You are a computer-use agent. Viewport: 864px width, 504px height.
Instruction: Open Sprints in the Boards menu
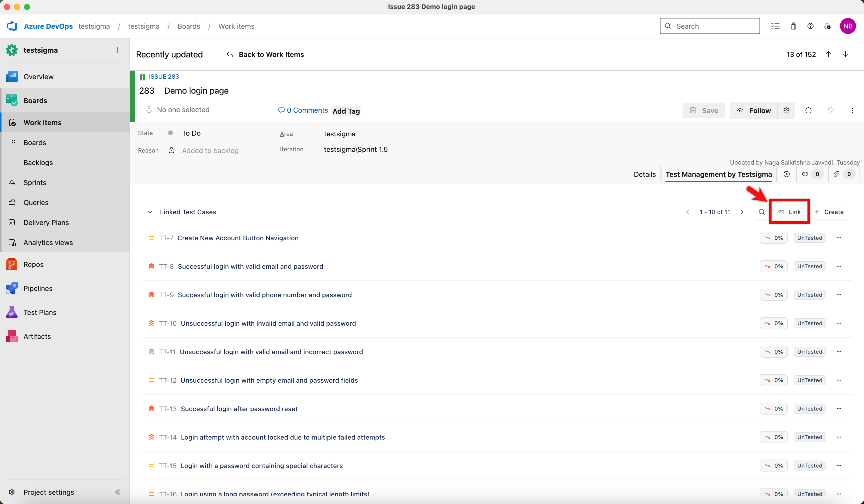click(x=35, y=182)
